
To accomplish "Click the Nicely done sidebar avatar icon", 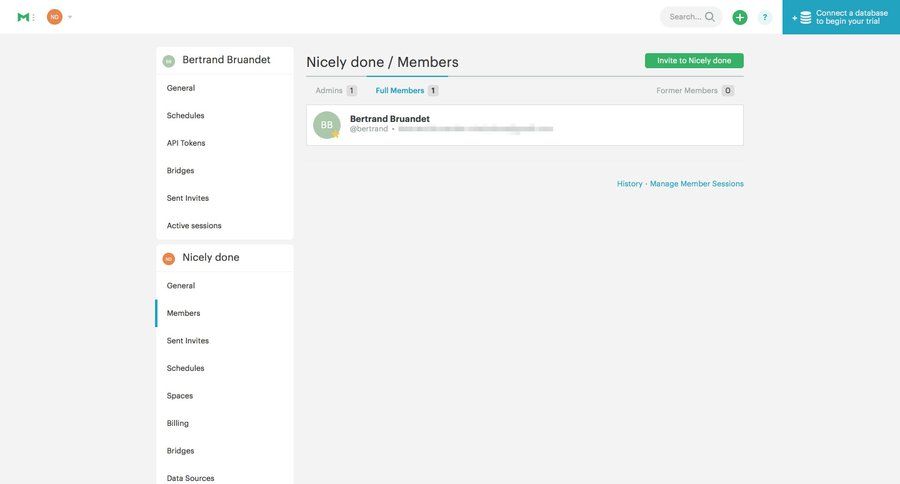I will tap(169, 259).
